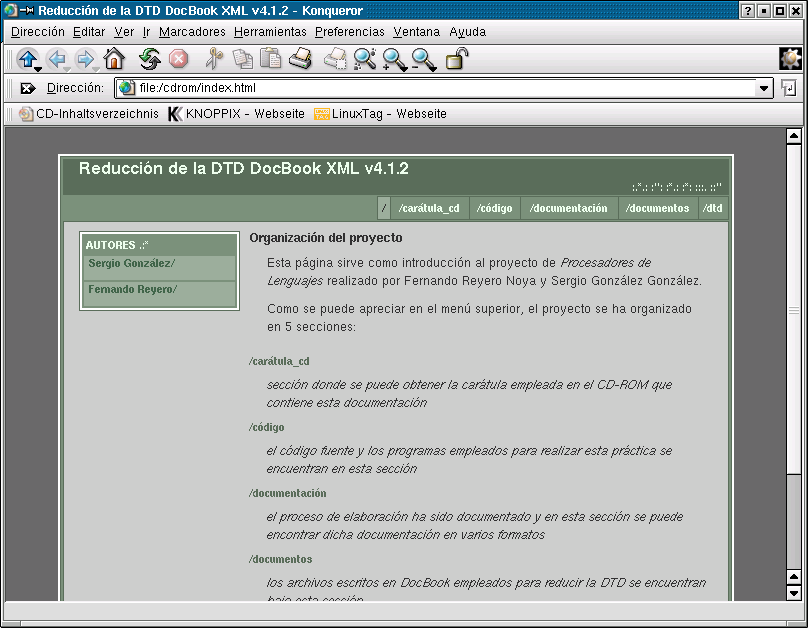Go forward with the Forward arrow icon
The image size is (808, 628).
click(85, 58)
